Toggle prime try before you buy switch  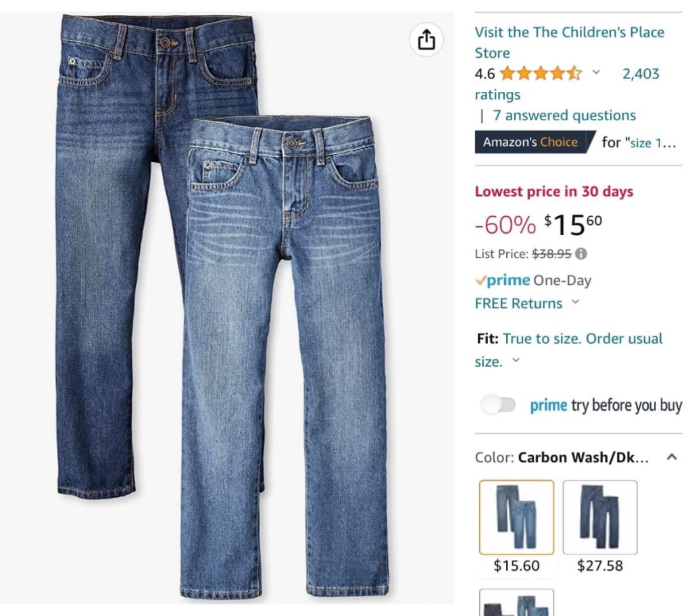pyautogui.click(x=498, y=405)
